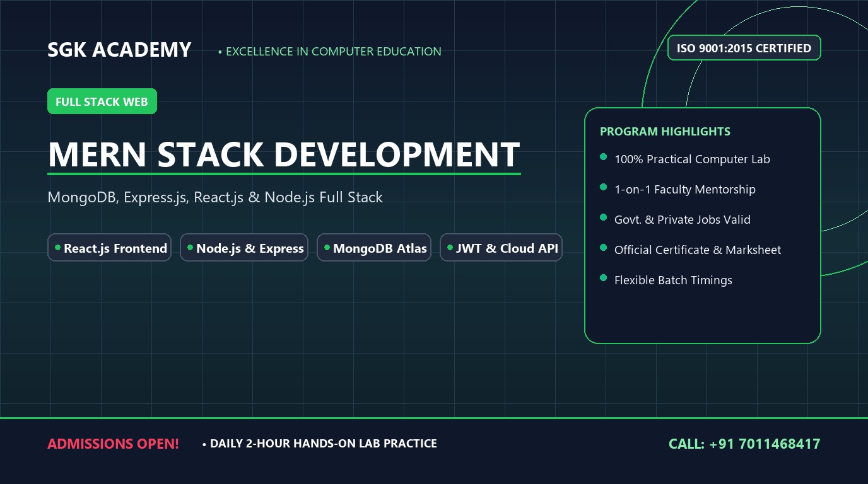
Task: Click green bullet beside Official Certificate & Marksheet
Action: pos(604,248)
